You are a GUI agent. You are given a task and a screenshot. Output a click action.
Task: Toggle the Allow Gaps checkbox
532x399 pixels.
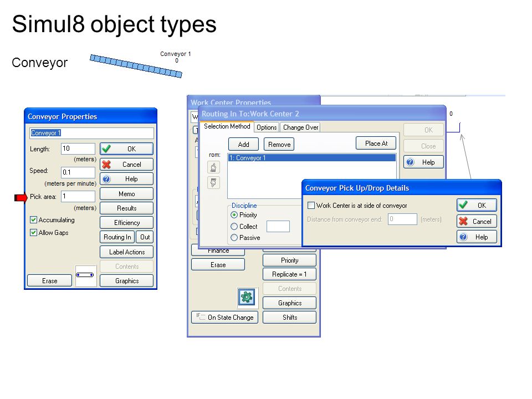(x=34, y=233)
